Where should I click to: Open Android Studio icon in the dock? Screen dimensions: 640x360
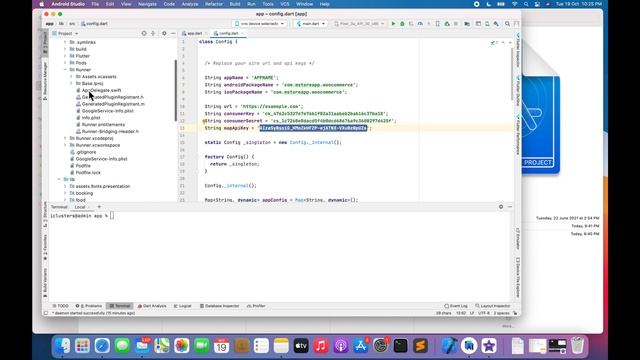tap(469, 346)
